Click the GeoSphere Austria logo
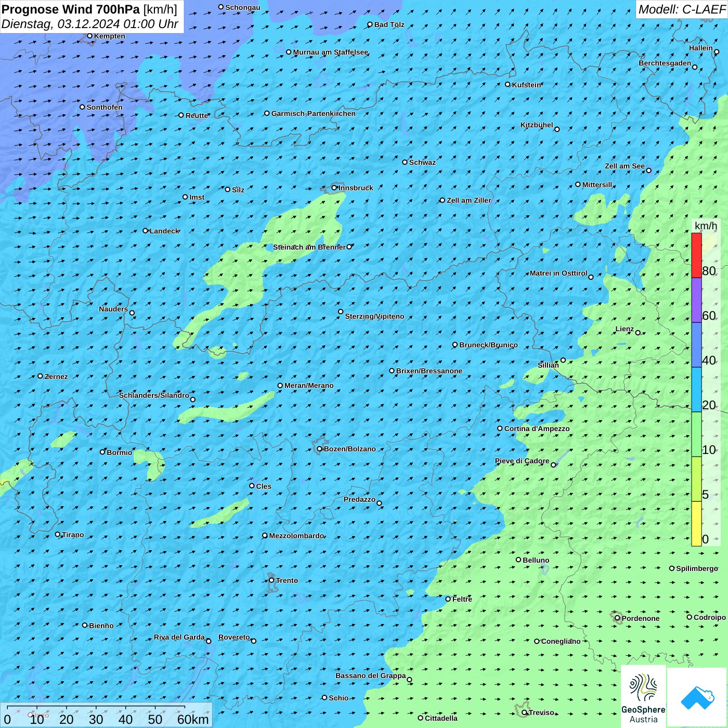Viewport: 728px width, 728px height. click(643, 697)
